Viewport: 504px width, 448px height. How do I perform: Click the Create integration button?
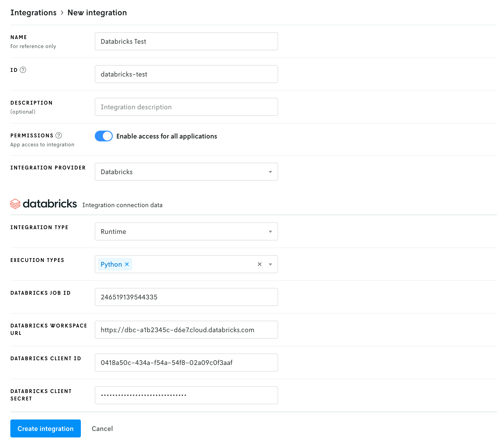tap(45, 428)
